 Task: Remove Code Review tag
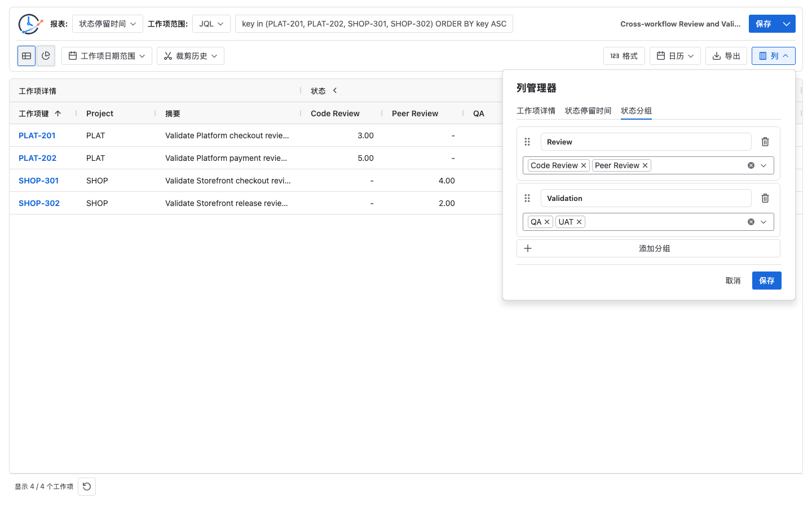pos(584,165)
